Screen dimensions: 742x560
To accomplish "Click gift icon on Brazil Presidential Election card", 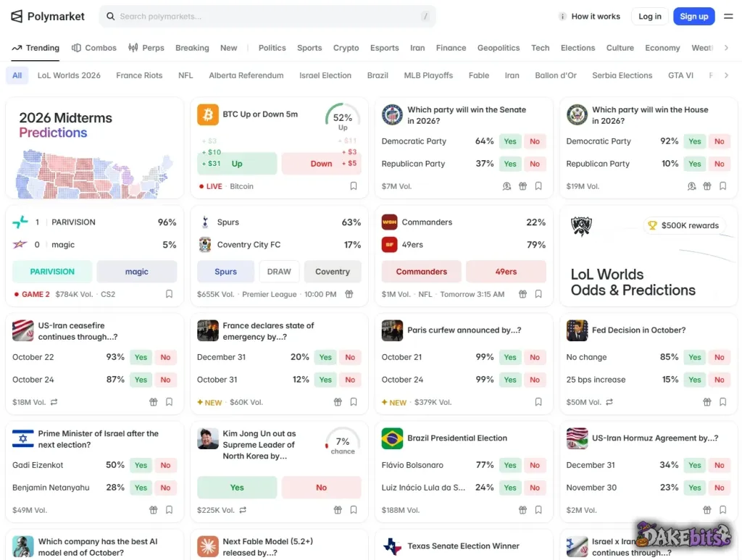I will pyautogui.click(x=522, y=509).
